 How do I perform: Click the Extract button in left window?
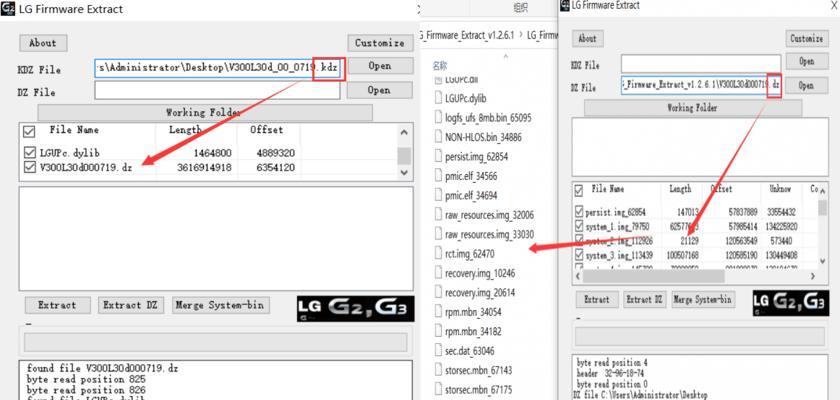click(x=57, y=305)
